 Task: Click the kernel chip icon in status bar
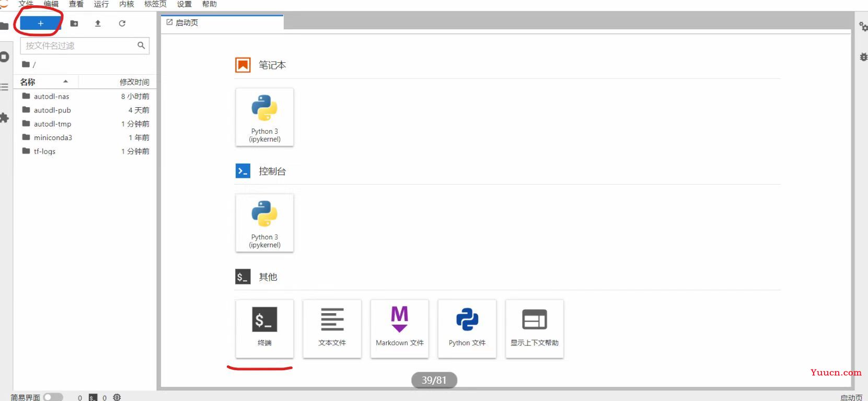[x=117, y=397]
